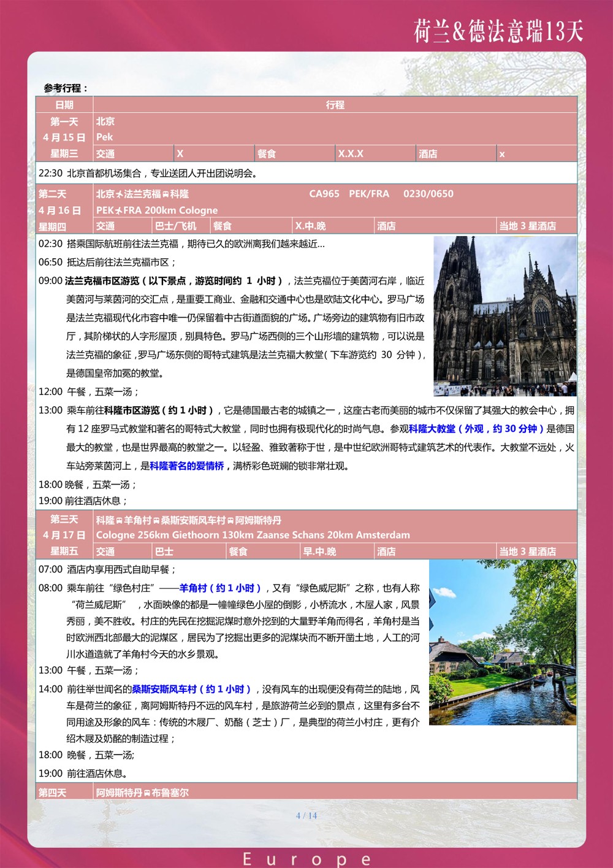Viewport: 613px width, 868px height.
Task: Click the 参考行程 heading above the table
Action: pyautogui.click(x=66, y=88)
